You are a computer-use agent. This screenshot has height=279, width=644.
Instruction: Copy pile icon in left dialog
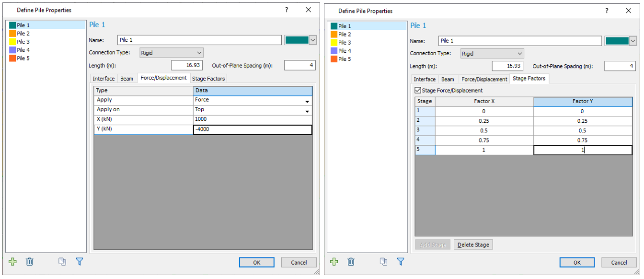pos(62,262)
